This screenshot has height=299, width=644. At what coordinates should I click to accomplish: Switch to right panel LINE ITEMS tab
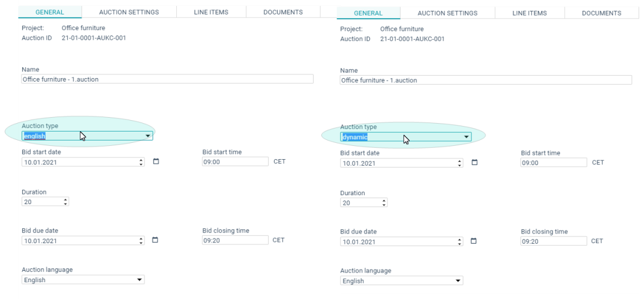pos(529,13)
